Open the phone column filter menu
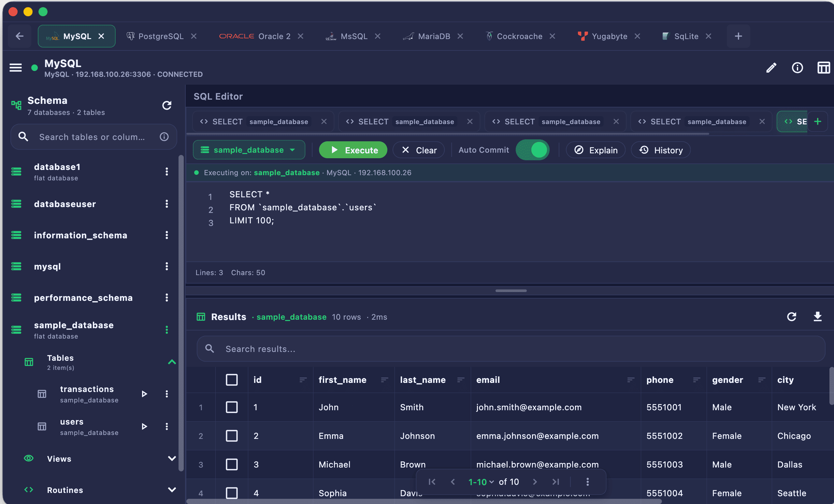This screenshot has height=504, width=834. click(696, 380)
